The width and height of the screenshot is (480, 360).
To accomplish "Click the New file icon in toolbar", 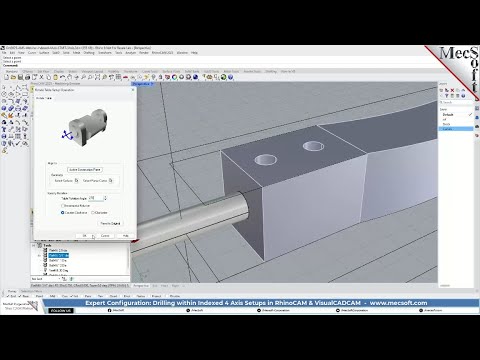I will click(6, 77).
